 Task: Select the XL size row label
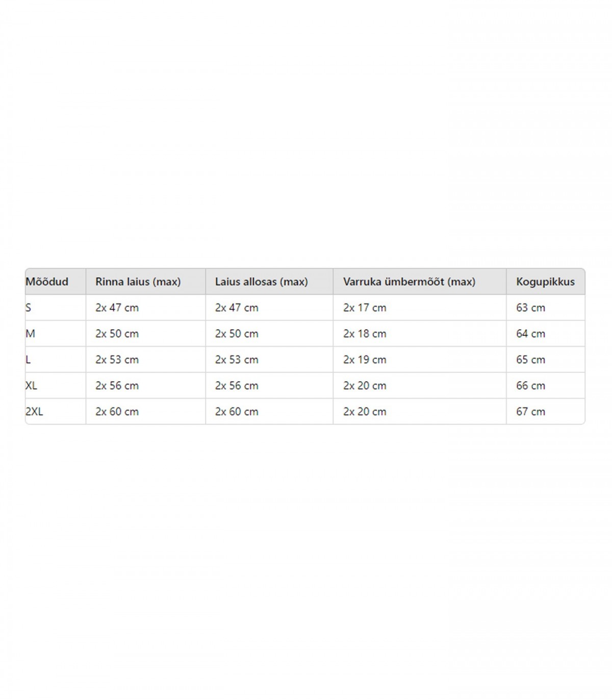(31, 386)
